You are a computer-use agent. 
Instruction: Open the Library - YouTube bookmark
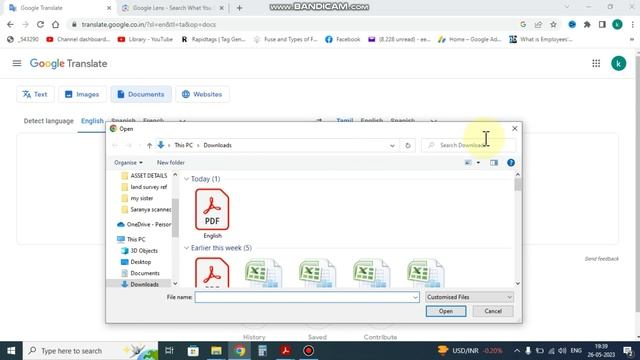click(x=145, y=39)
